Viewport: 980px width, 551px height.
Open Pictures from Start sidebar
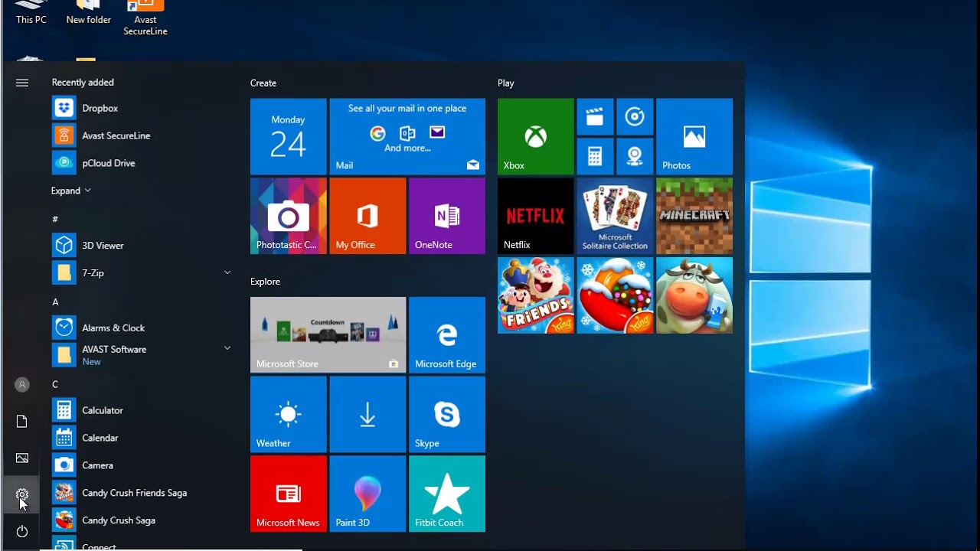pyautogui.click(x=22, y=458)
